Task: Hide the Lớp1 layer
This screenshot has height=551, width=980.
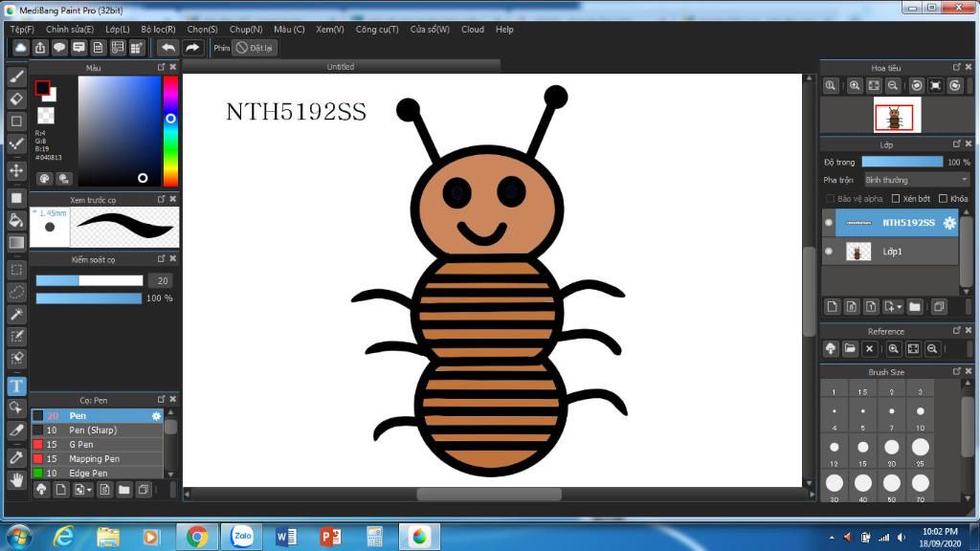Action: (829, 252)
